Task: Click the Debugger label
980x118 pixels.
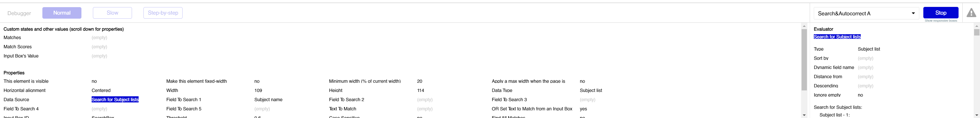Action: click(x=19, y=13)
